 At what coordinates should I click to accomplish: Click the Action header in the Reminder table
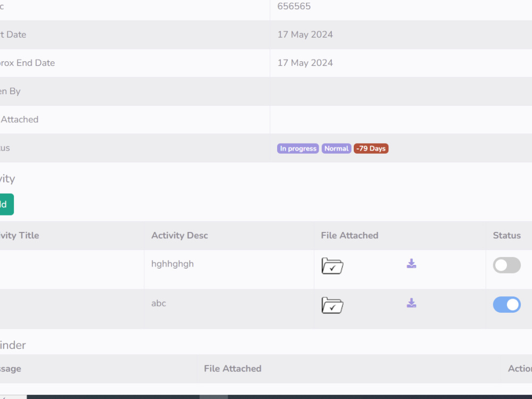point(520,368)
